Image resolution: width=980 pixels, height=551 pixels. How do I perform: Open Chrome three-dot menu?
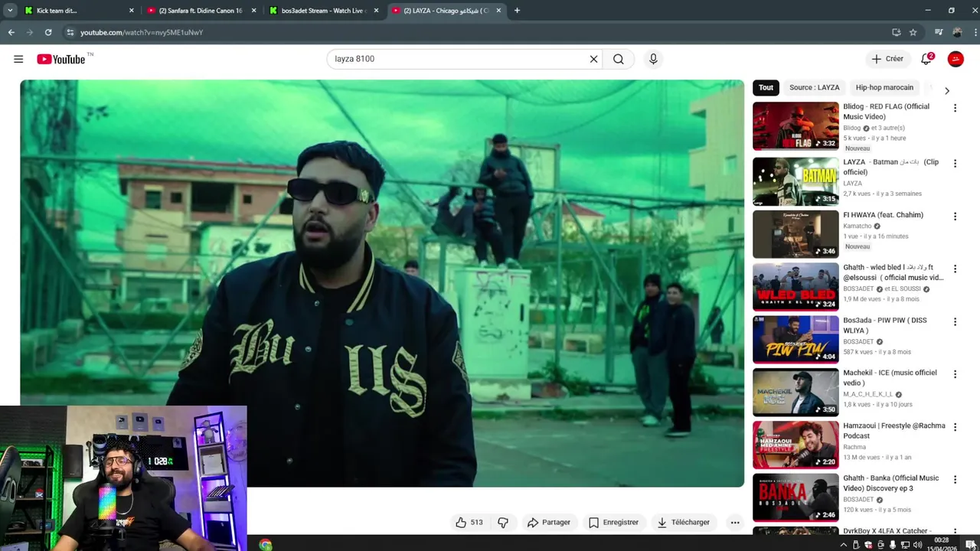point(975,32)
